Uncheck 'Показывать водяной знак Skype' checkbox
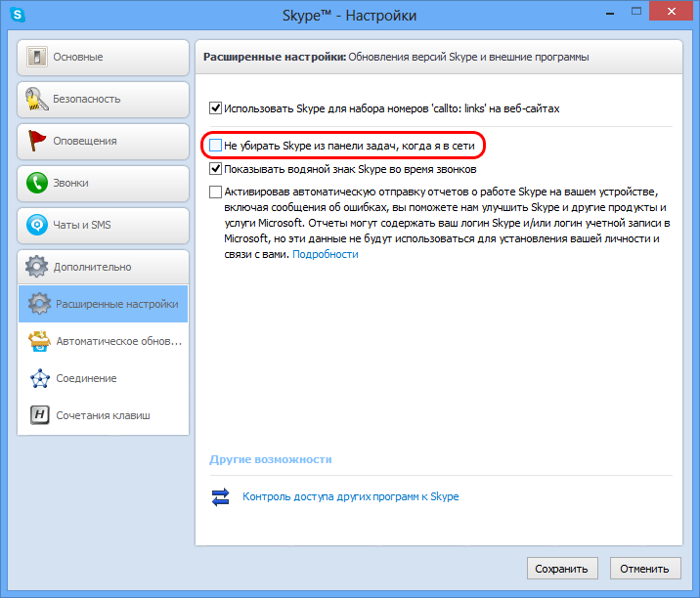This screenshot has height=598, width=700. click(x=216, y=169)
